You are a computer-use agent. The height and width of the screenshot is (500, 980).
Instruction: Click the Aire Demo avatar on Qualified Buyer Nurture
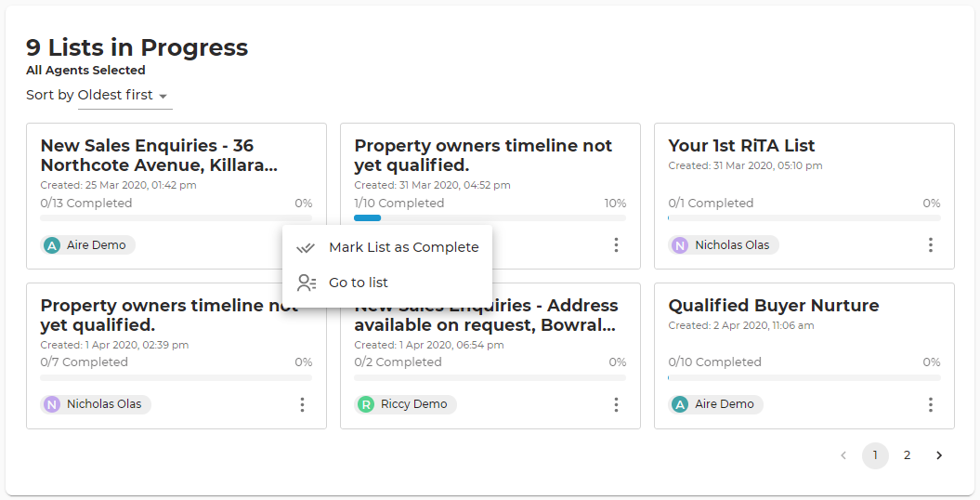[x=679, y=404]
